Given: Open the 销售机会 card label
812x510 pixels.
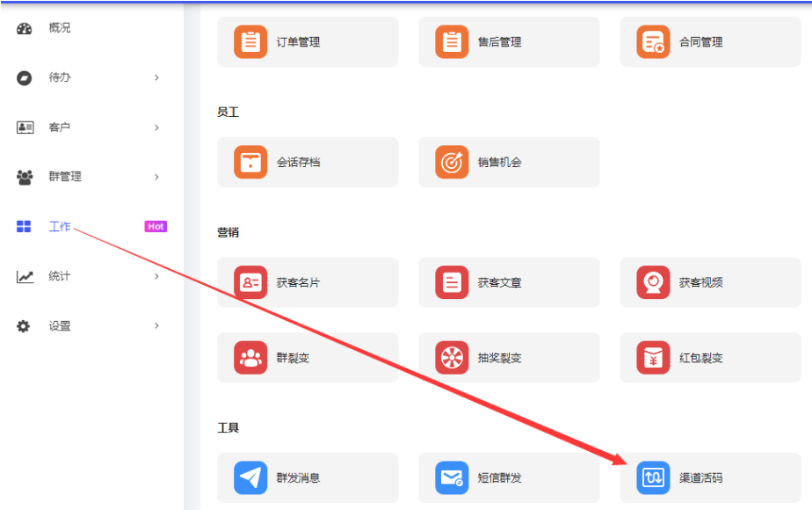Looking at the screenshot, I should coord(500,162).
